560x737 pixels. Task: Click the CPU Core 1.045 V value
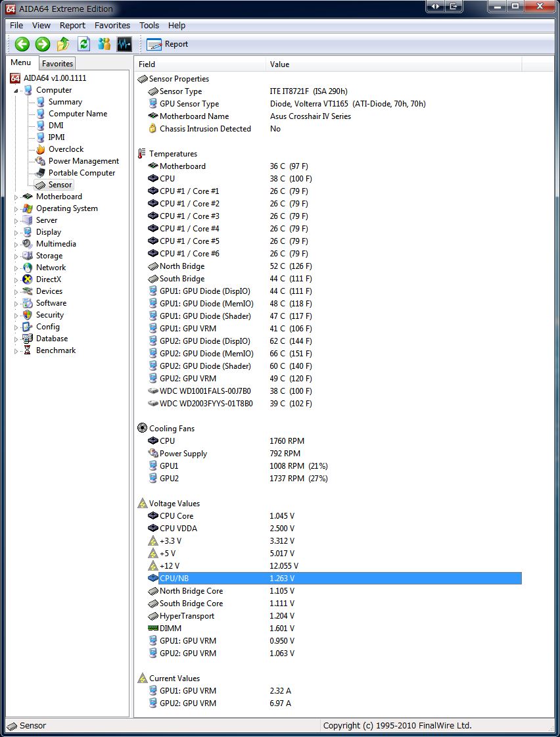click(282, 516)
